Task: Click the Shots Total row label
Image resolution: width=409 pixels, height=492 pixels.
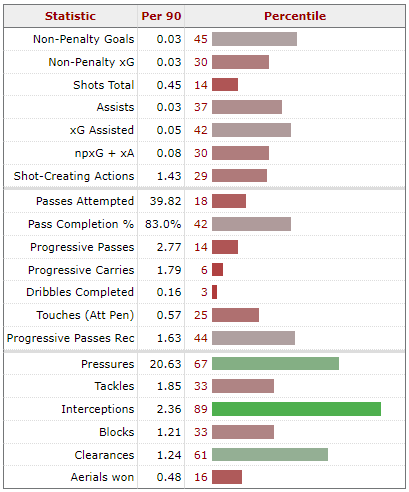Action: (104, 85)
